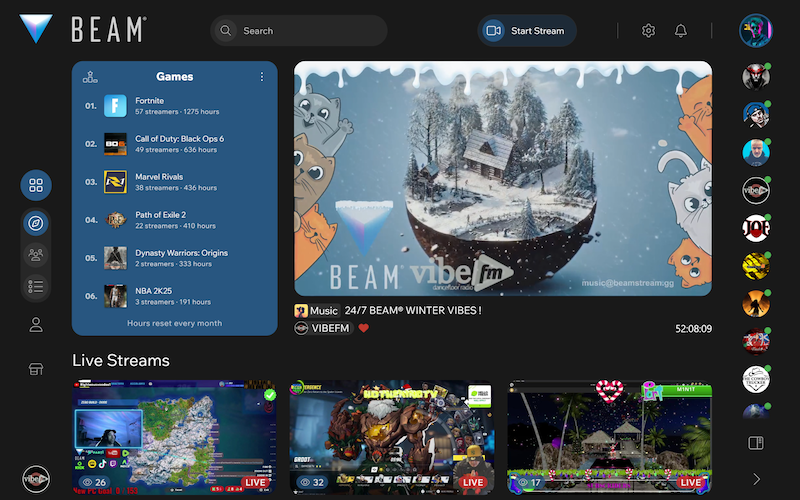Open the compass Explore icon
Image resolution: width=800 pixels, height=500 pixels.
click(36, 223)
